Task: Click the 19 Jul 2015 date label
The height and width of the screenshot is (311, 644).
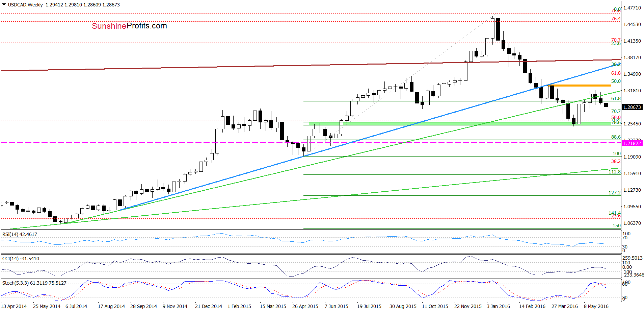Action: pos(369,306)
